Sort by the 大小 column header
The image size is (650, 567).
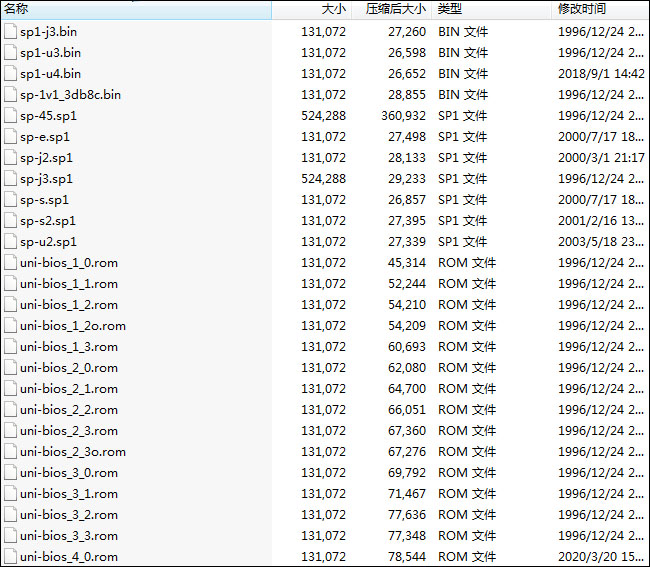click(312, 9)
